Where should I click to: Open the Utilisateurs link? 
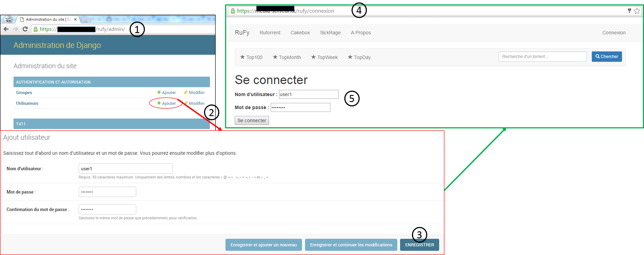coord(27,103)
